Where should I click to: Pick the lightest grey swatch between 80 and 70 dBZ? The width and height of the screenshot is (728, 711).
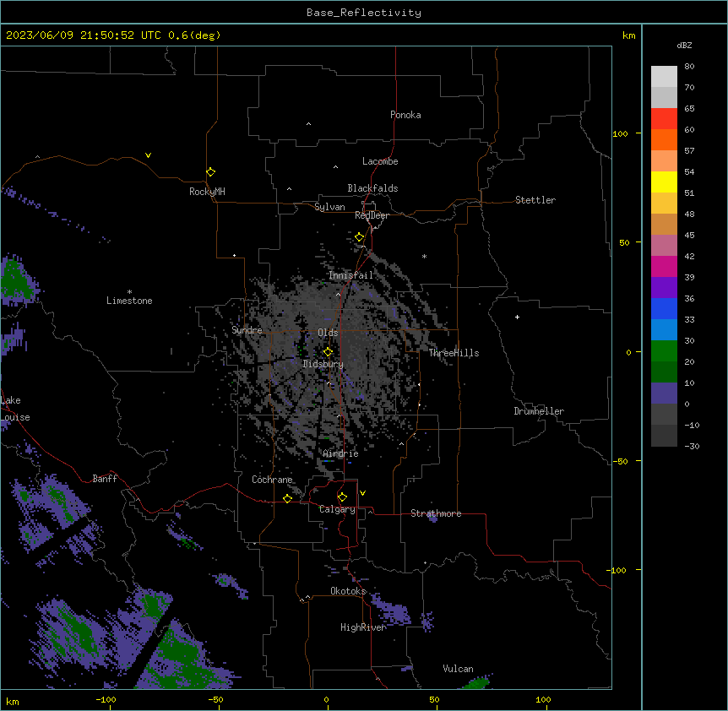(x=664, y=77)
